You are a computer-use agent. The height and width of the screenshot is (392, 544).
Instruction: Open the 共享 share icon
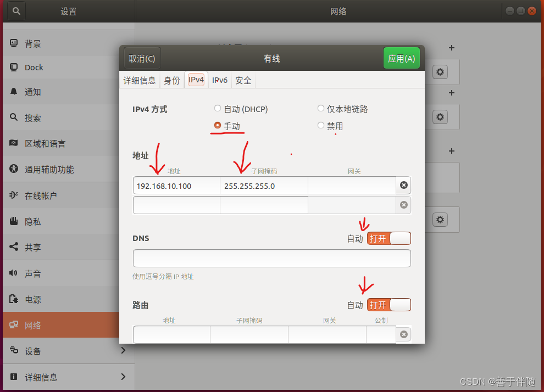(x=14, y=247)
